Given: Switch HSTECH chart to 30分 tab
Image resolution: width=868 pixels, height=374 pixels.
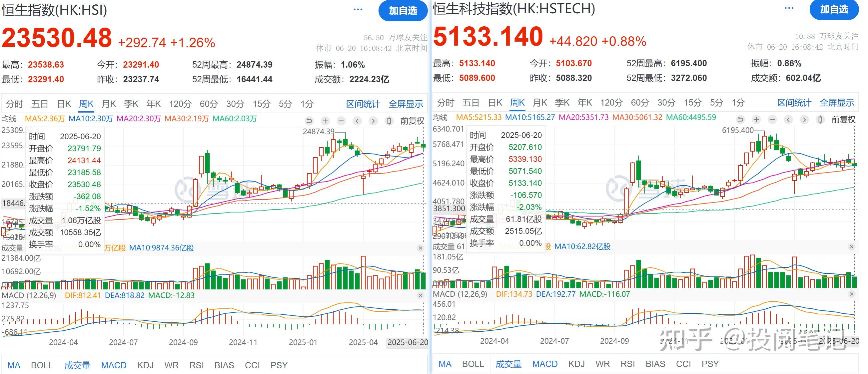Looking at the screenshot, I should pyautogui.click(x=666, y=103).
